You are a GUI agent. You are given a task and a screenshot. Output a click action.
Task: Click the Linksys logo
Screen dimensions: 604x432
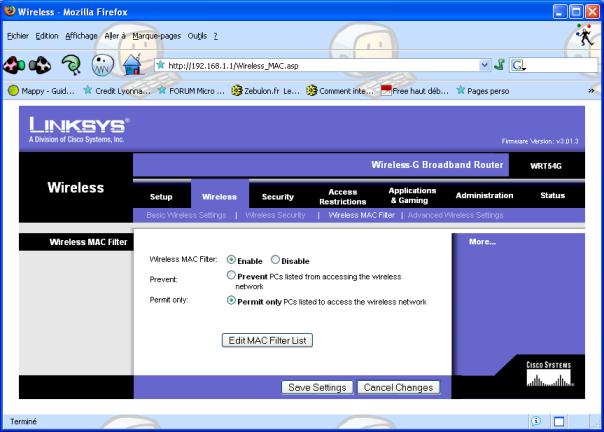click(79, 130)
